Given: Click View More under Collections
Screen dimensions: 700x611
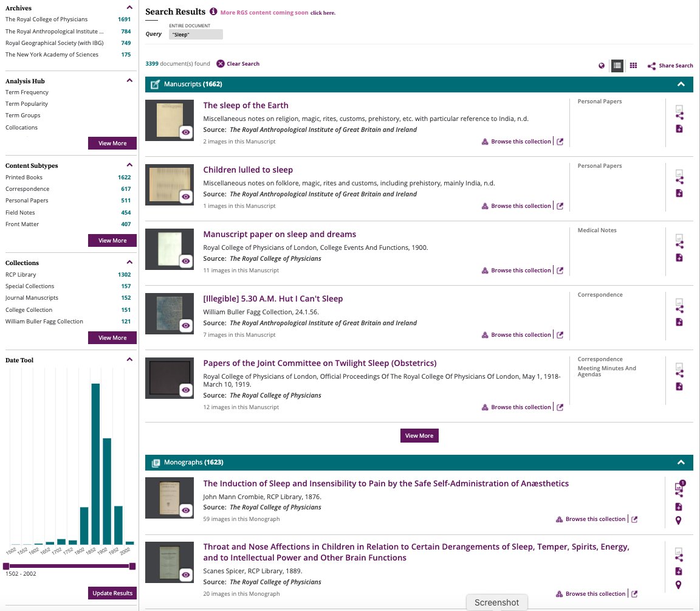Looking at the screenshot, I should point(112,337).
